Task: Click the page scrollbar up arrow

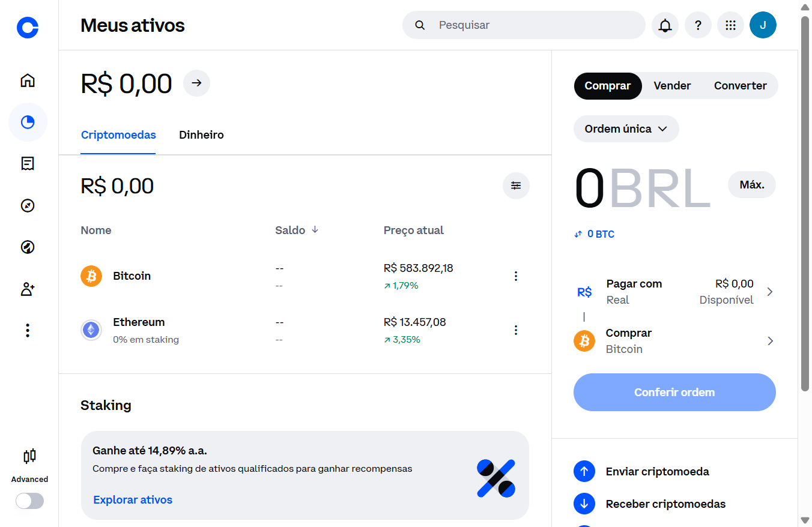Action: [805, 7]
